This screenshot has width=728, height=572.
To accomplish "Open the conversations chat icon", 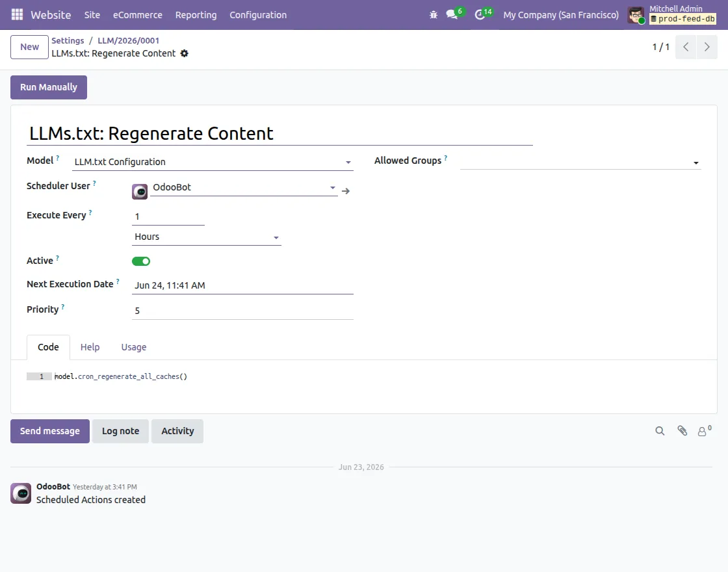I will [452, 14].
